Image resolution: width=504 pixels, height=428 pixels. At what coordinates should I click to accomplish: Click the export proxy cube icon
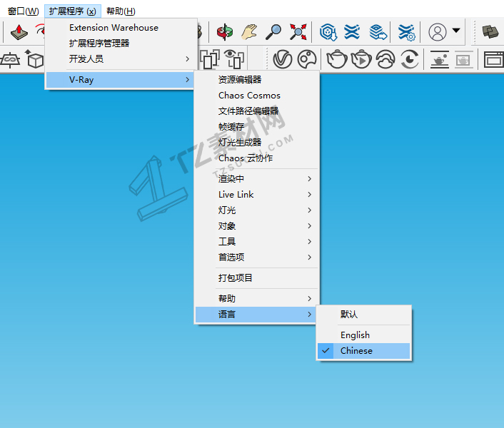35,59
